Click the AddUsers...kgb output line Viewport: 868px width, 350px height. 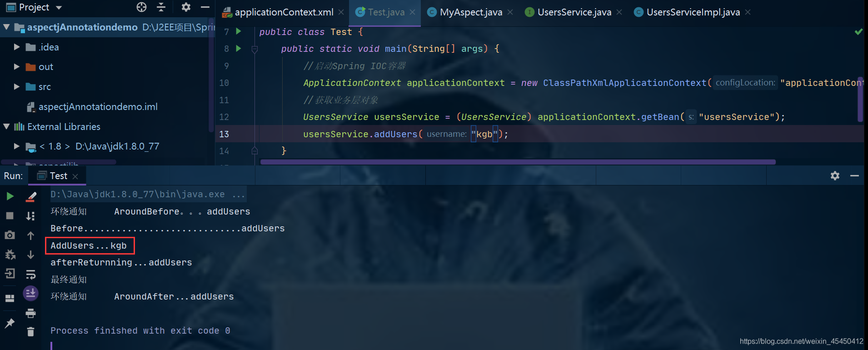pyautogui.click(x=89, y=246)
